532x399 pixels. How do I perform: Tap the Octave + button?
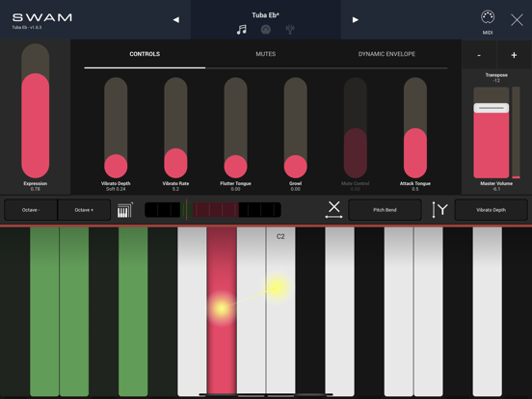click(x=84, y=210)
